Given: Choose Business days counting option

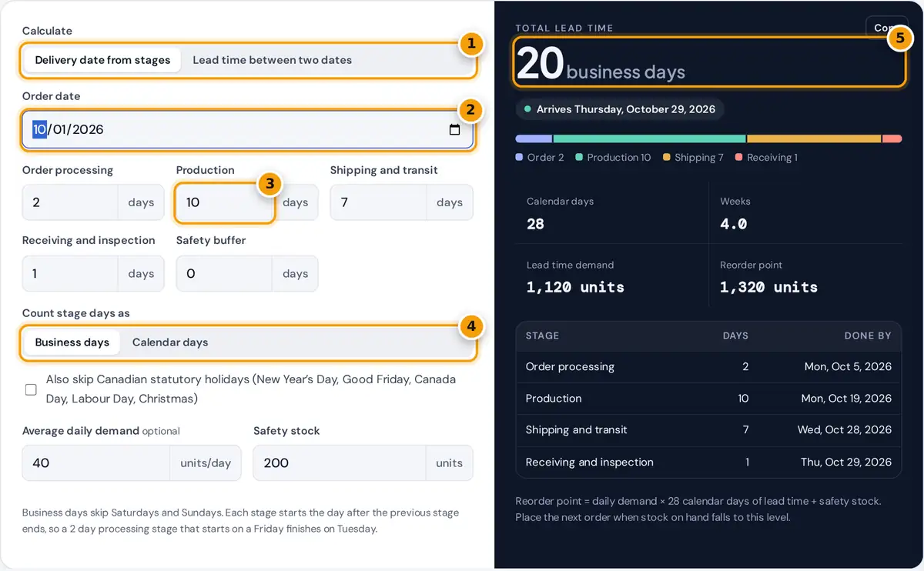Looking at the screenshot, I should click(x=72, y=342).
